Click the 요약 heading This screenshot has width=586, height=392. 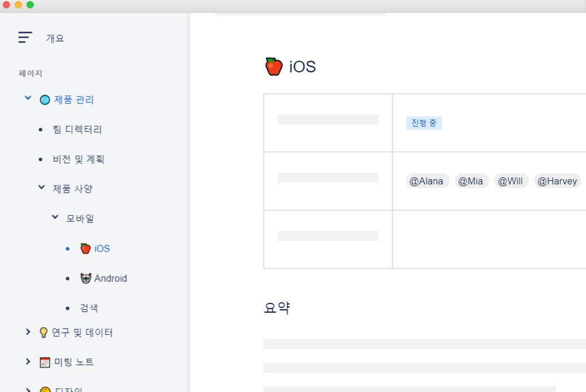(x=277, y=308)
